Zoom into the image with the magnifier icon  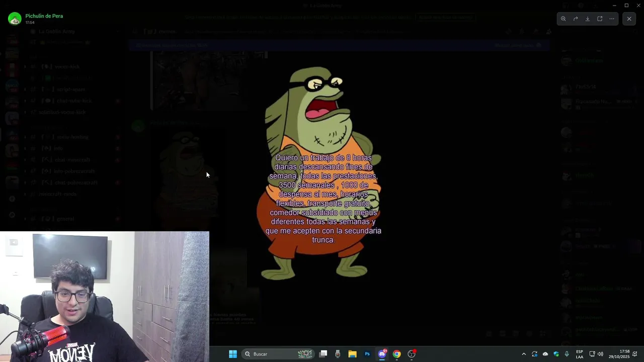[563, 19]
